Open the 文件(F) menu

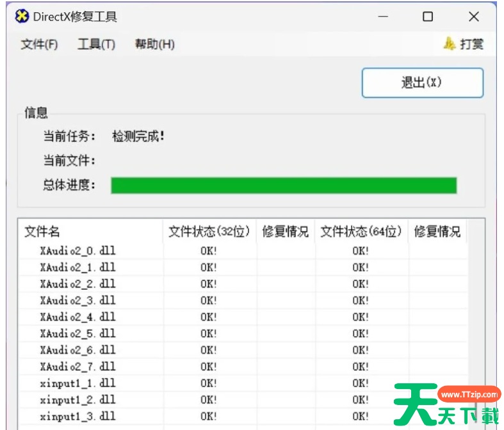[x=39, y=44]
